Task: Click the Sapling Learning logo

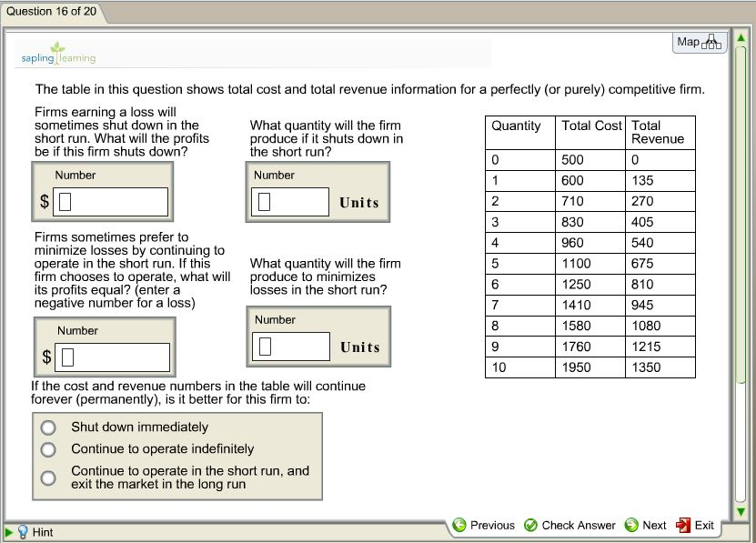Action: point(58,54)
